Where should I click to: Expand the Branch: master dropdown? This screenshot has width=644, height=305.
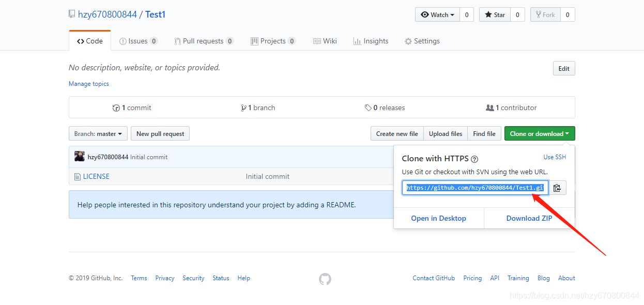pos(98,133)
